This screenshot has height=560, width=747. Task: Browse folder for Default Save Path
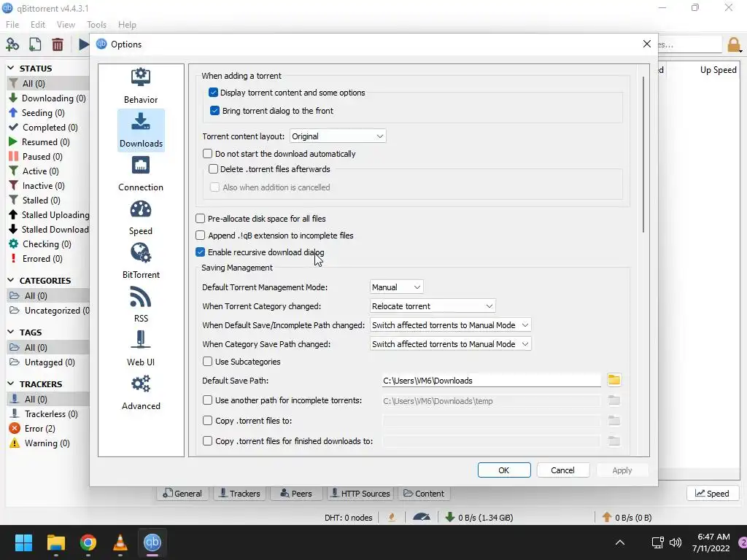(614, 379)
